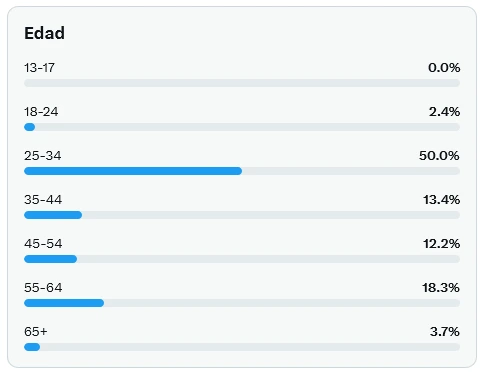
Task: Click the 3.7% percentage
Action: [445, 332]
